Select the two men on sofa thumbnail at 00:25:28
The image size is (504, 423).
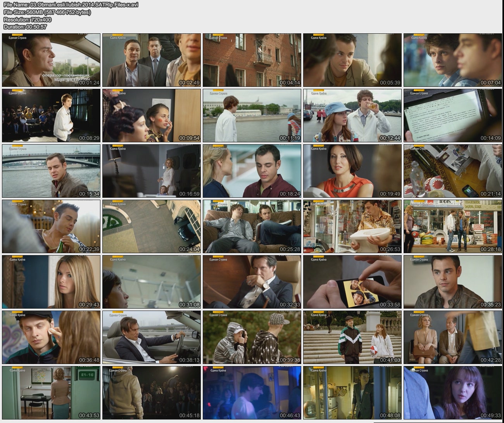[252, 226]
